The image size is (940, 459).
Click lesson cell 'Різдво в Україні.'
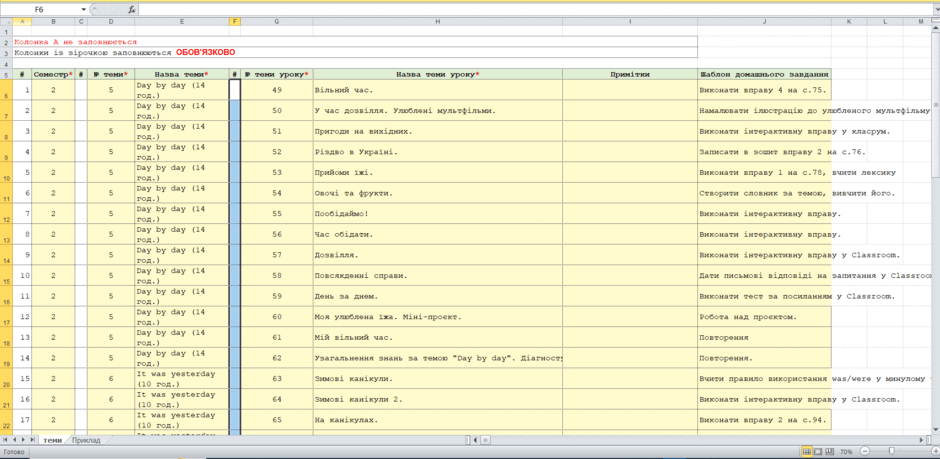click(438, 152)
